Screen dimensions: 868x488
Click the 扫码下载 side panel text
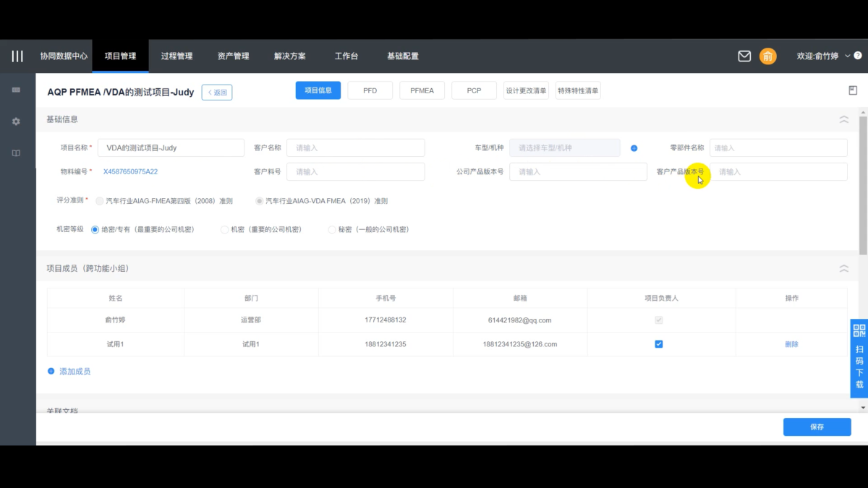click(859, 367)
